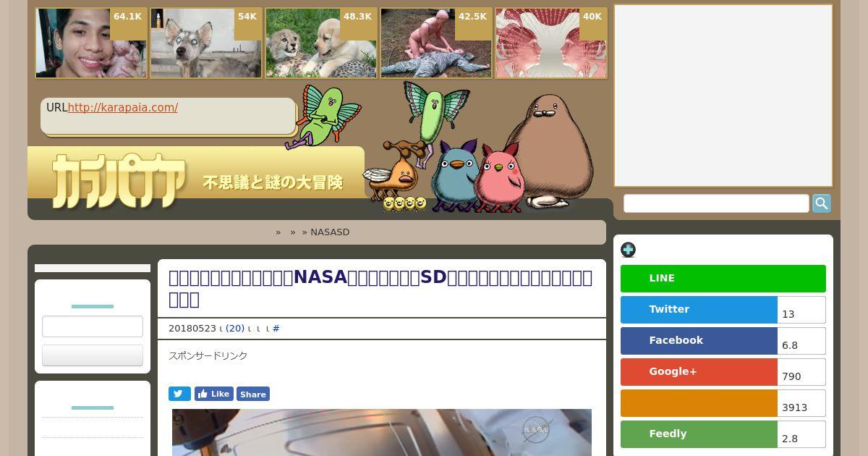Click the left sidebar text input box

tap(93, 326)
